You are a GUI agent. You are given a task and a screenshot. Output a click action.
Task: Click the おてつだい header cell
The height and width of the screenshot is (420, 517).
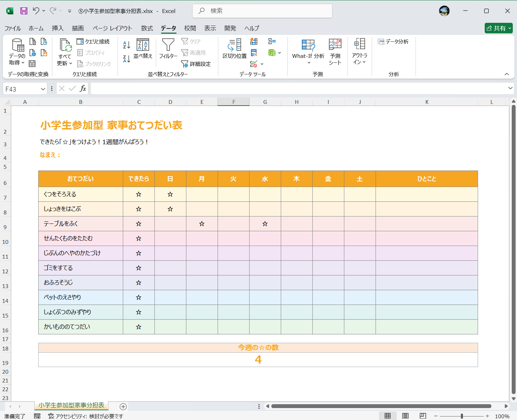point(81,179)
